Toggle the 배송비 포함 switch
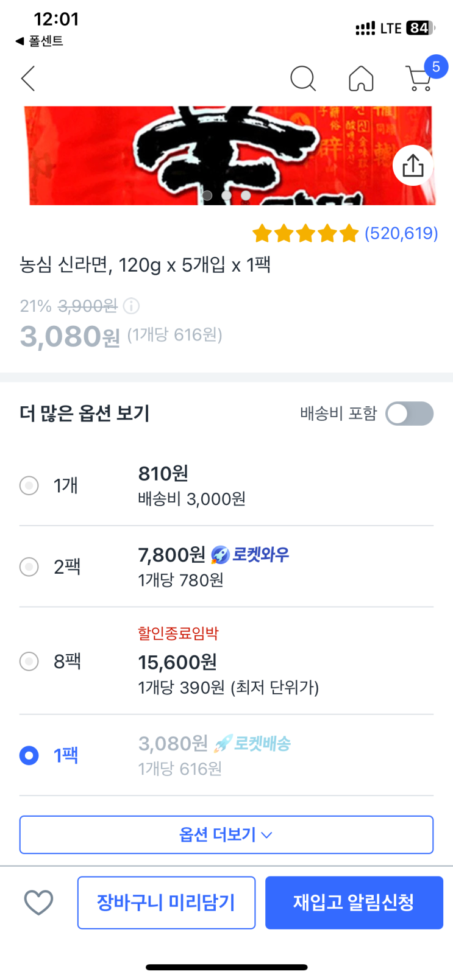The height and width of the screenshot is (980, 453). 409,414
